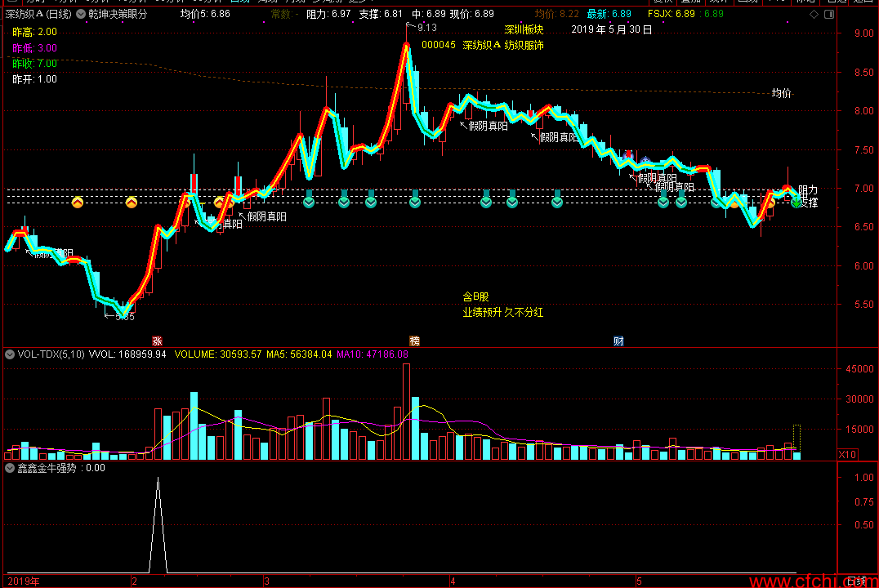Click the 均价 average line label
This screenshot has height=588, width=879.
coord(782,93)
